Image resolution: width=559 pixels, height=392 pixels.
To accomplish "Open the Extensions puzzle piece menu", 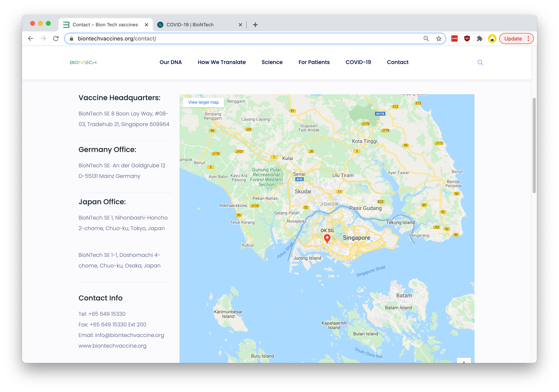I will click(479, 38).
